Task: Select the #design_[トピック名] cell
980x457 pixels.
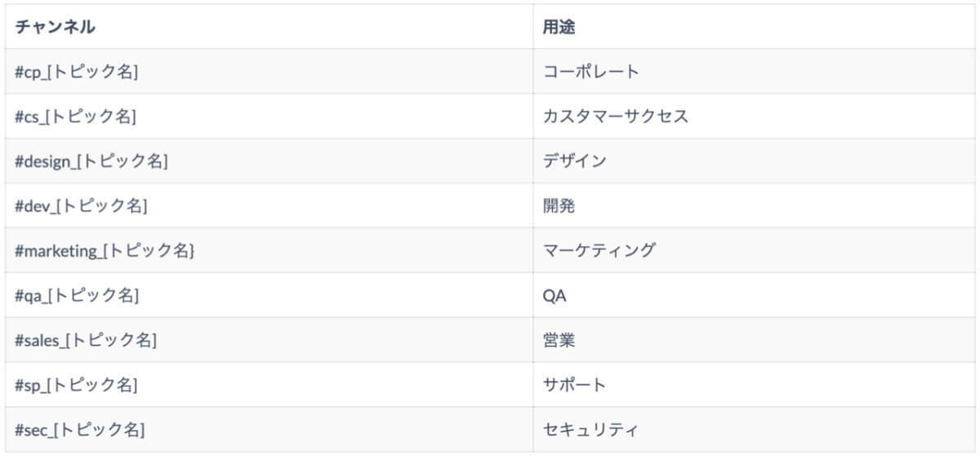Action: pyautogui.click(x=269, y=161)
